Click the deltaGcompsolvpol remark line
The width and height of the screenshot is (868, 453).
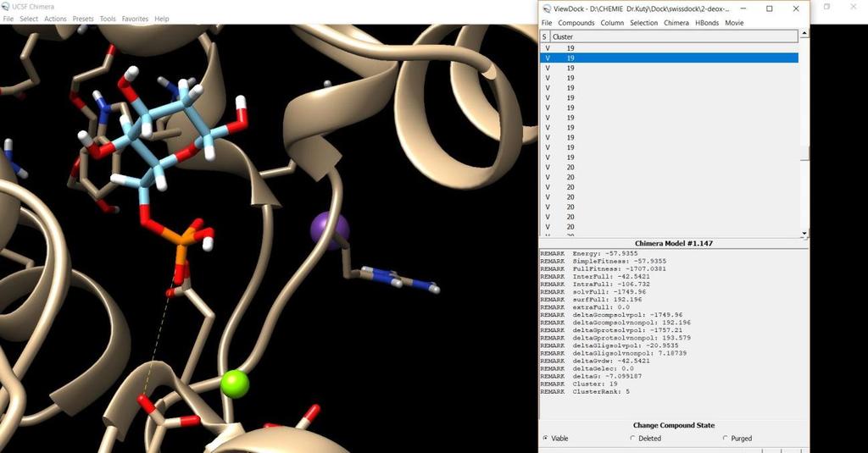pyautogui.click(x=612, y=315)
